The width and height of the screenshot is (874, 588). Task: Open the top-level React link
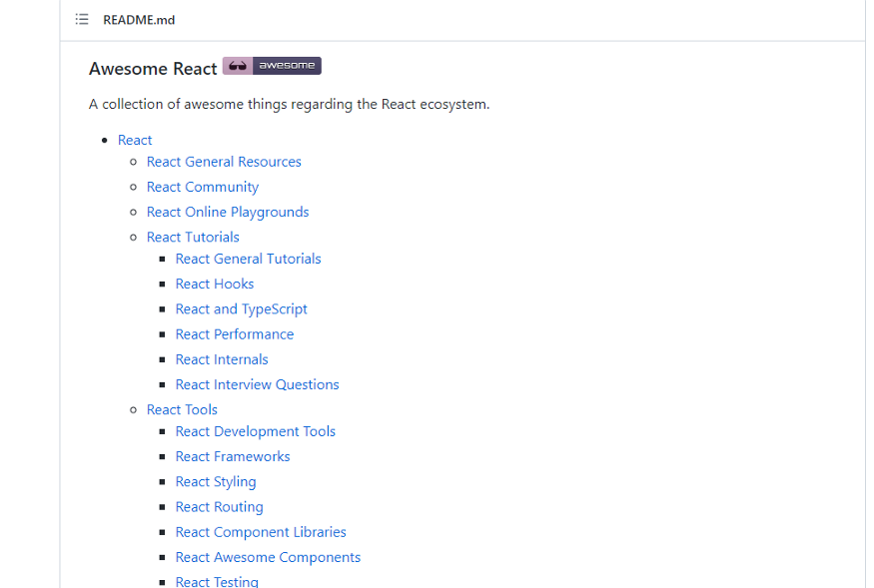(135, 140)
